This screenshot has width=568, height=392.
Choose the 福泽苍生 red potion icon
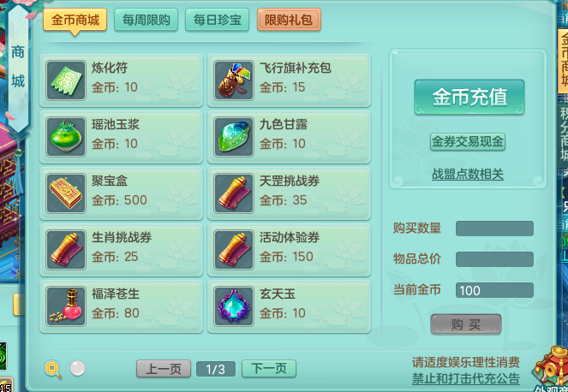coord(66,306)
